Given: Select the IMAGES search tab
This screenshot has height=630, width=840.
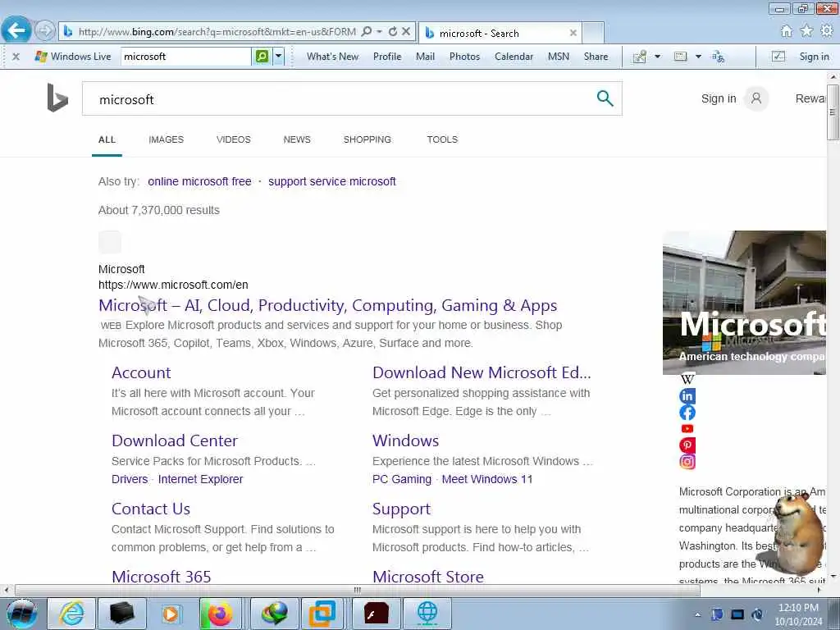Looking at the screenshot, I should (166, 139).
